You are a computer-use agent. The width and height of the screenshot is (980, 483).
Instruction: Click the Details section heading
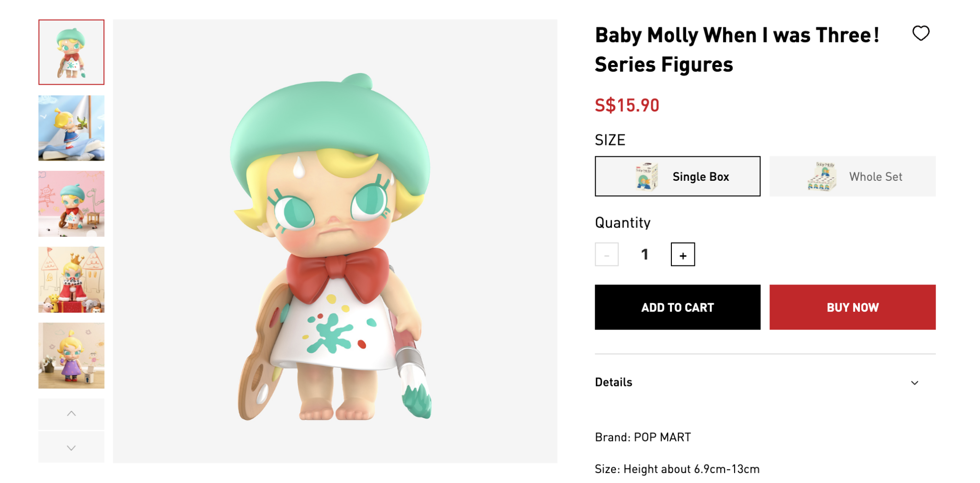click(613, 382)
